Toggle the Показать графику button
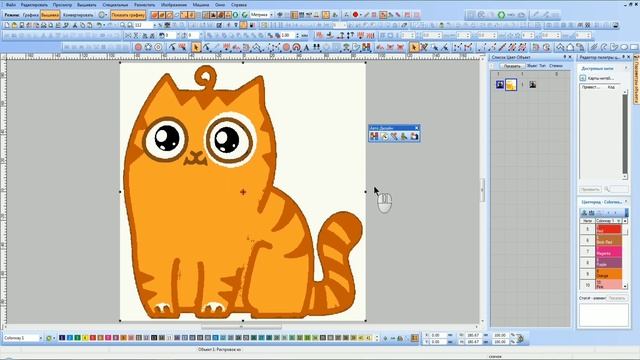Image resolution: width=640 pixels, height=360 pixels. (x=128, y=15)
